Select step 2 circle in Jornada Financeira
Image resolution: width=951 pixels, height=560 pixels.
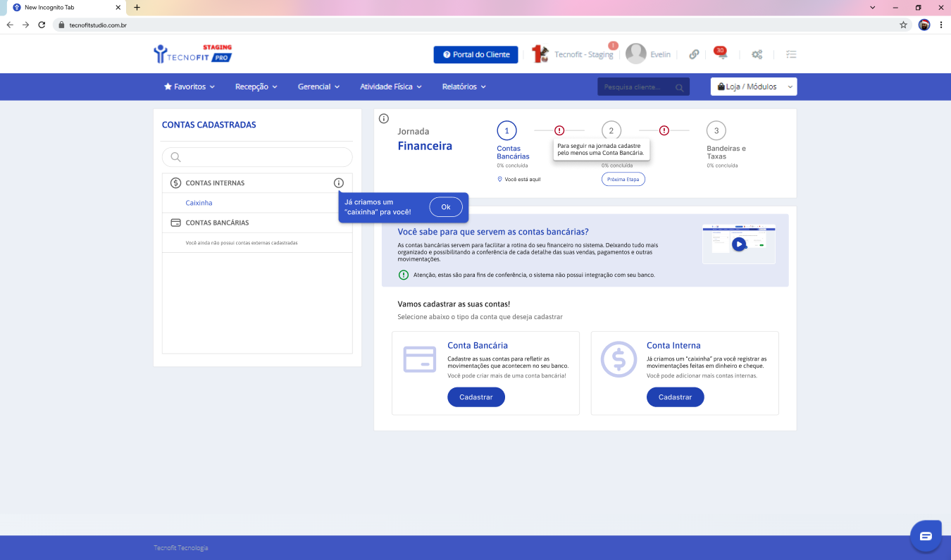(611, 130)
